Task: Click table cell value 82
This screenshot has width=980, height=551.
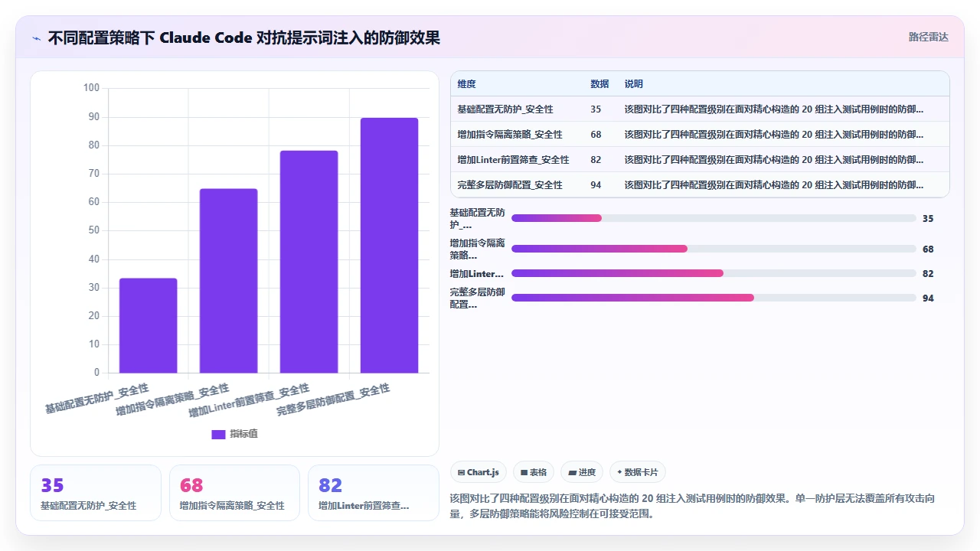Action: point(596,160)
